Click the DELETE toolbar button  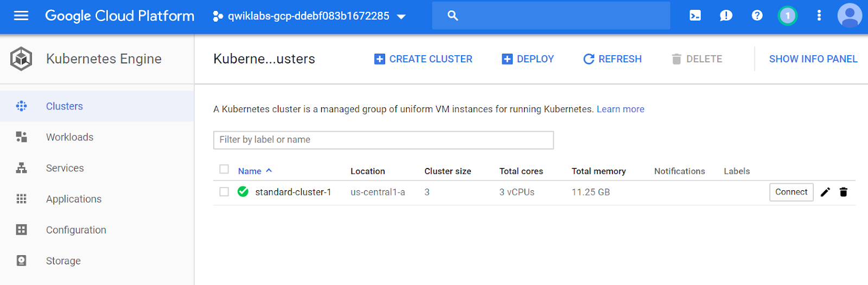697,59
